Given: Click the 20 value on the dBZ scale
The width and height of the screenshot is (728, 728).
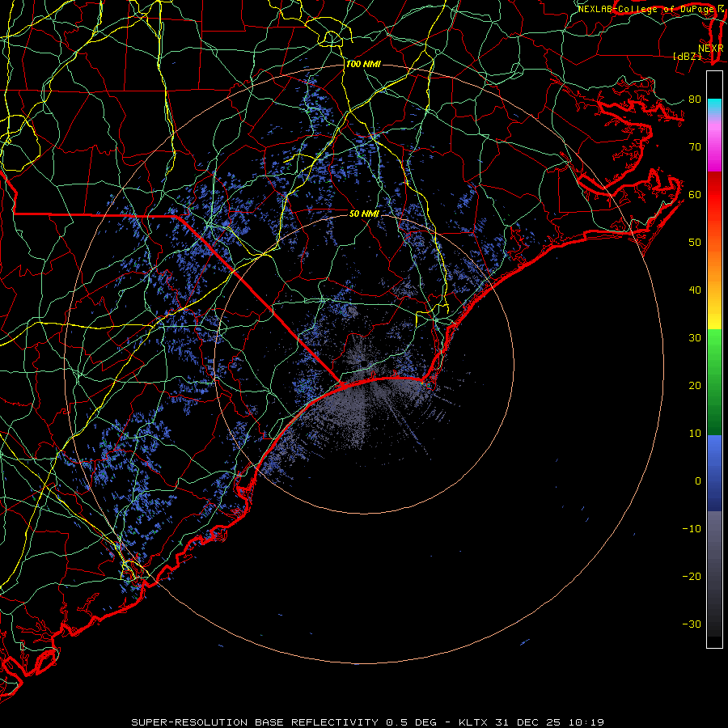Looking at the screenshot, I should (695, 386).
